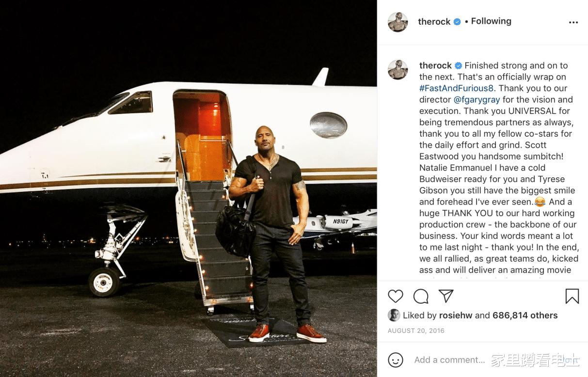Open the #FastAndFurious8 hashtag
588x377 pixels.
pyautogui.click(x=457, y=88)
